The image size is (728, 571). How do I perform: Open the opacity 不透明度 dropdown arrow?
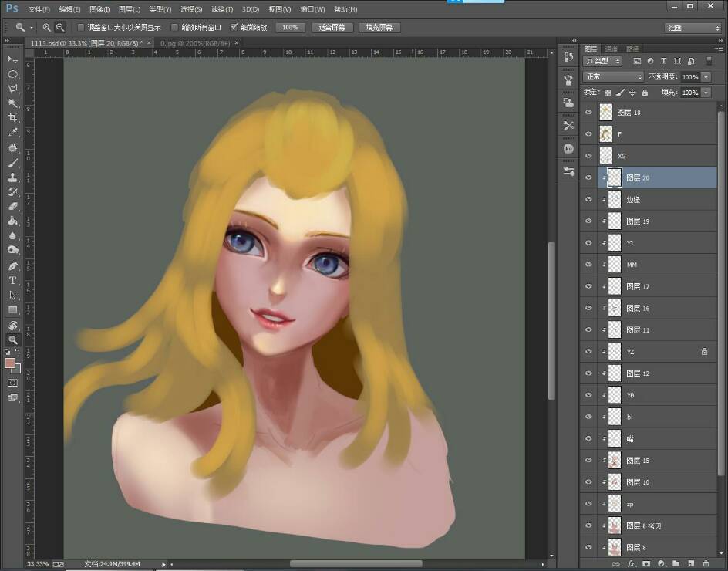[706, 77]
